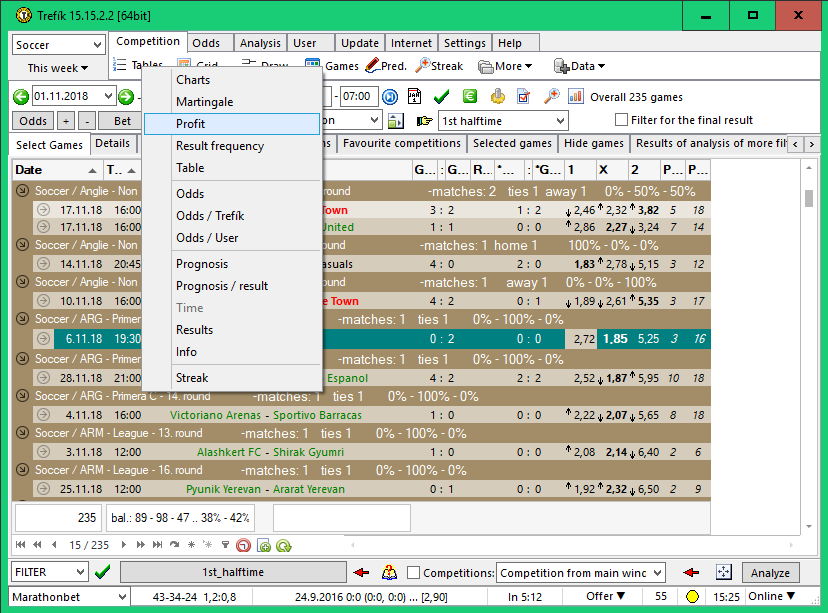Click the magnifier icon in the toolbar
Screen dimensions: 828x613
551,97
